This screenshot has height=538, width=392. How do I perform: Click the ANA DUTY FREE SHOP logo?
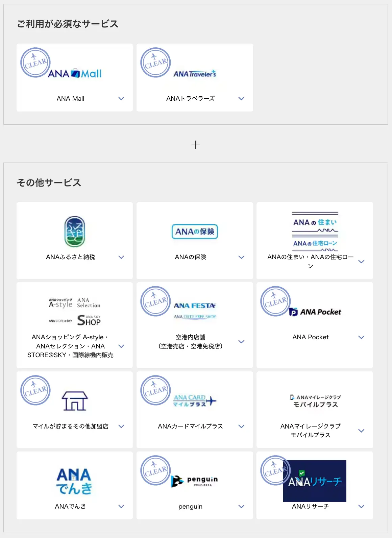click(x=195, y=317)
